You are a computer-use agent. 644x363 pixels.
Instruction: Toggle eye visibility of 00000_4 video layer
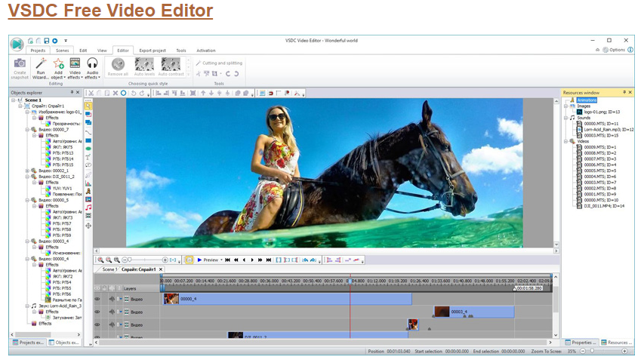(97, 299)
